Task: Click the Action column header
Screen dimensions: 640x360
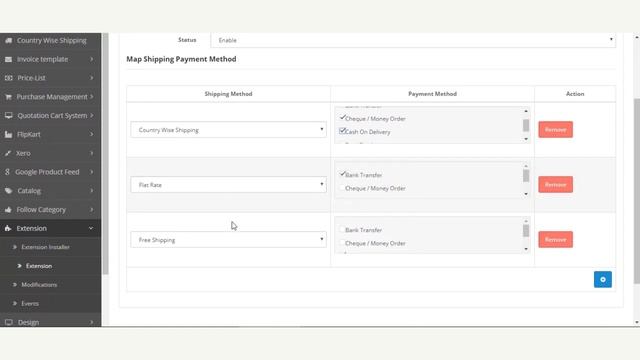Action: pyautogui.click(x=575, y=94)
